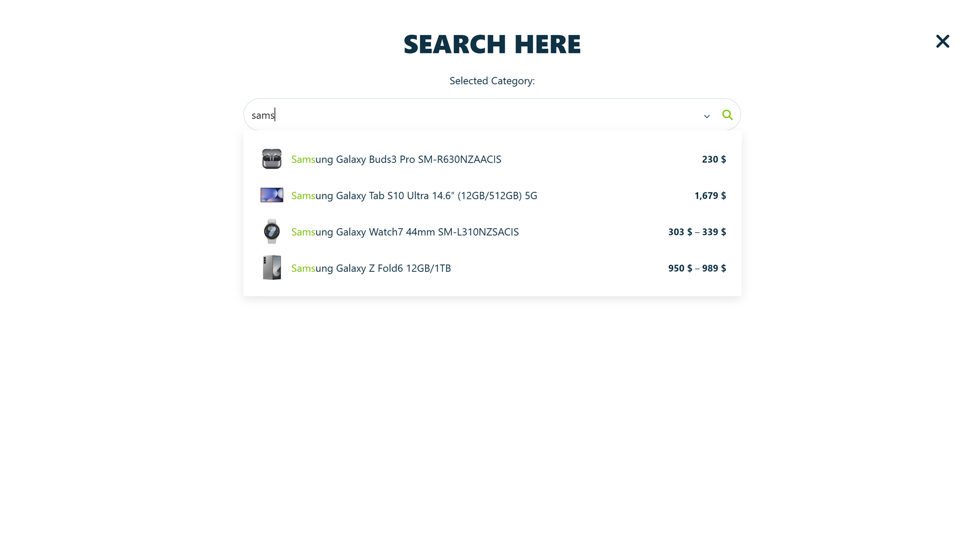Select Samsung Galaxy Tab S10 Ultra 14.6″ result
Image resolution: width=980 pixels, height=539 pixels.
414,196
